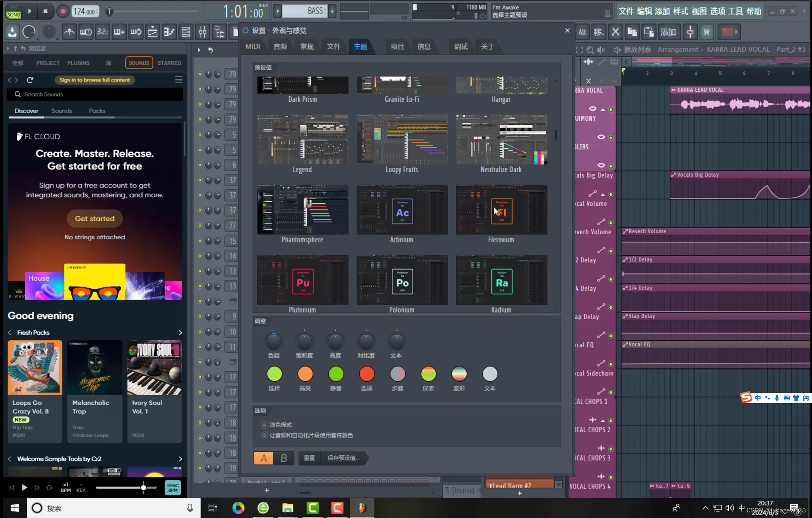Click the scissors Cut icon in the toolbar
This screenshot has width=812, height=518.
pos(615,32)
